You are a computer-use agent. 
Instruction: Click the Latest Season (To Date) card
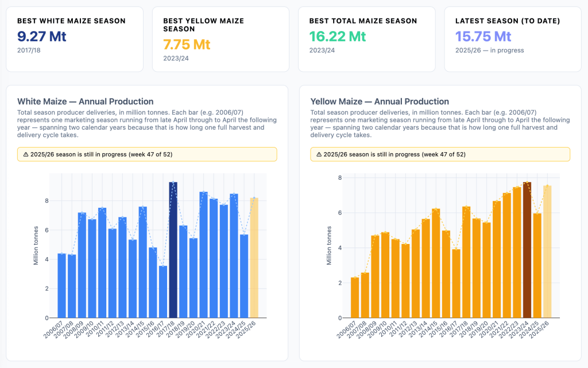click(x=513, y=39)
